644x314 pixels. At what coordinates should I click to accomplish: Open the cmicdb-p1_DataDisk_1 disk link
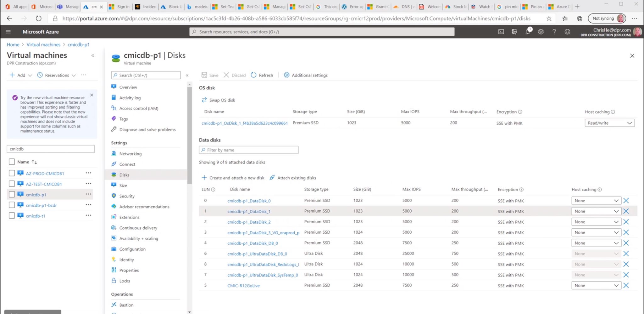[x=249, y=211]
